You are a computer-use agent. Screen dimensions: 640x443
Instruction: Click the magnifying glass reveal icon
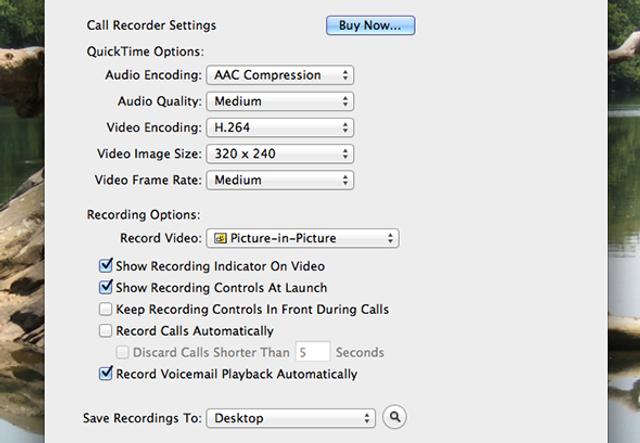[395, 417]
